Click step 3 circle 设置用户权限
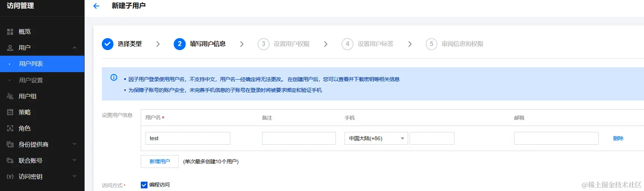The width and height of the screenshot is (644, 191). pos(264,44)
